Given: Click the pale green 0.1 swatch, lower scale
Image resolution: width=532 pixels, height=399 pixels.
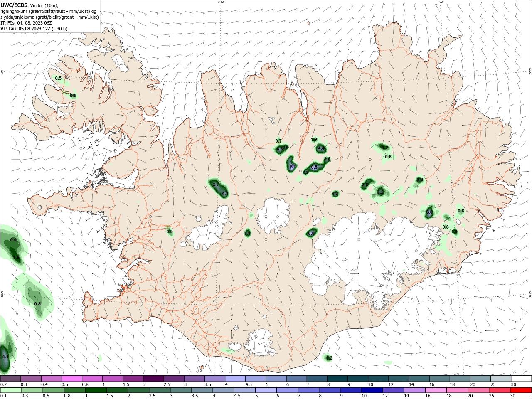Looking at the screenshot, I should 11,390.
